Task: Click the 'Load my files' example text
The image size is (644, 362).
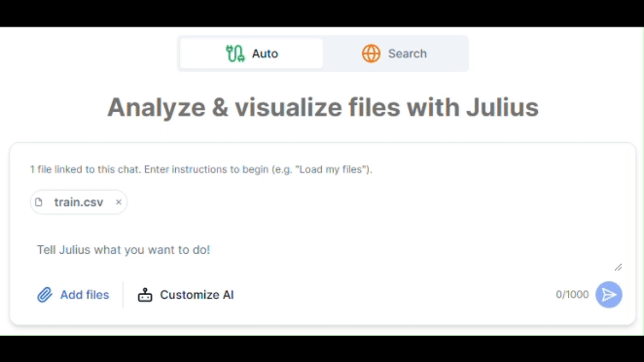Action: [330, 169]
